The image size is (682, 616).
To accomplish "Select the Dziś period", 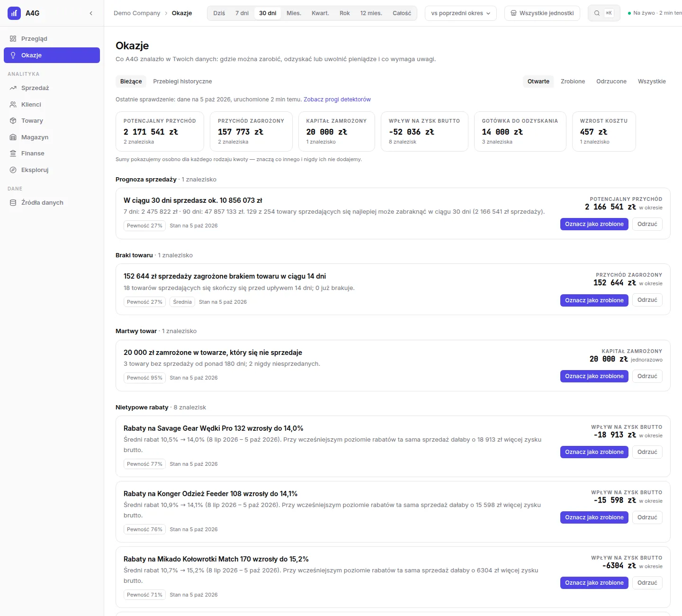I will (219, 13).
